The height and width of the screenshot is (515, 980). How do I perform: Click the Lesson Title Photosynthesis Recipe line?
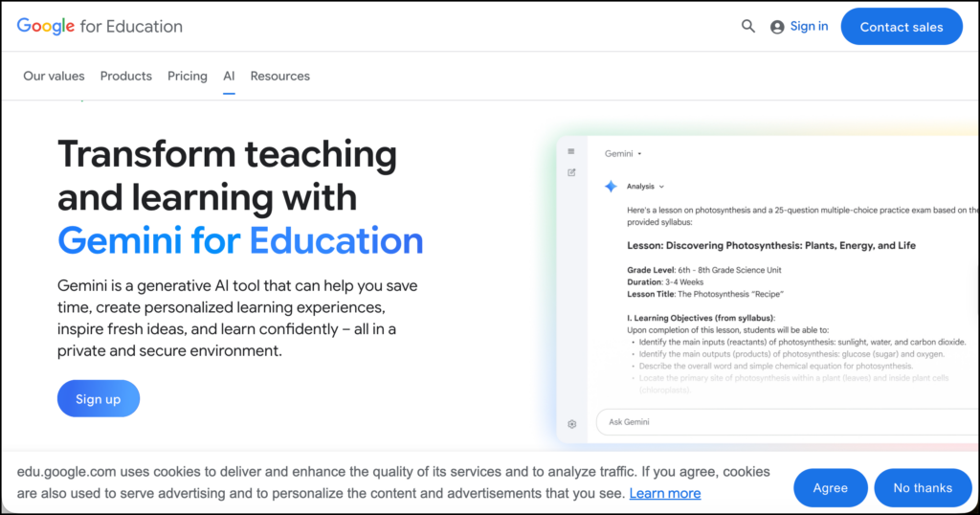point(705,294)
